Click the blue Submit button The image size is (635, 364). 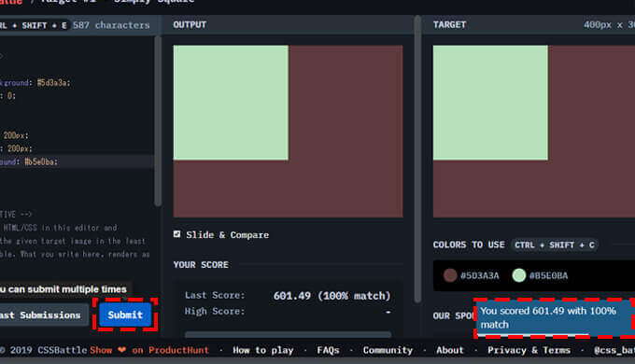pos(125,315)
